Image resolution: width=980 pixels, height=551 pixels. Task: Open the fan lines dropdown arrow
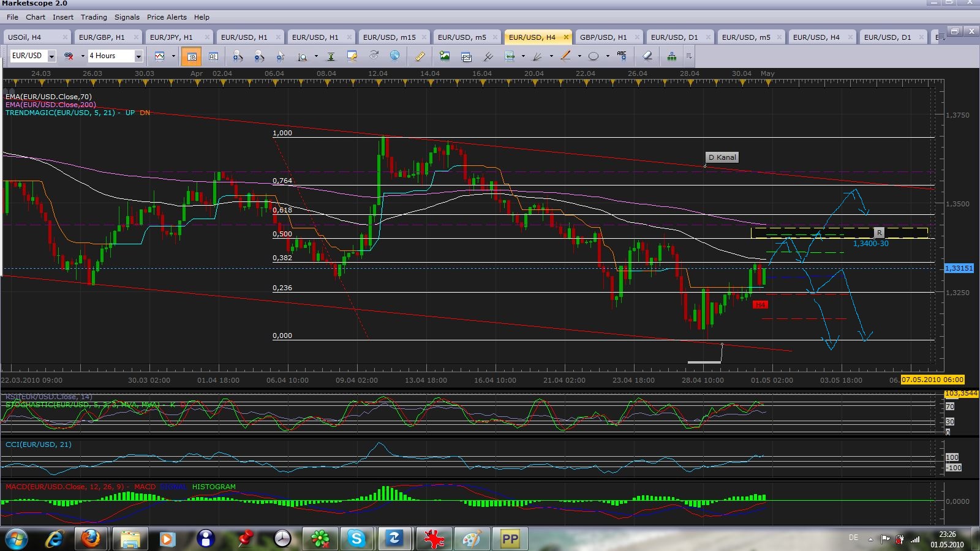[551, 56]
